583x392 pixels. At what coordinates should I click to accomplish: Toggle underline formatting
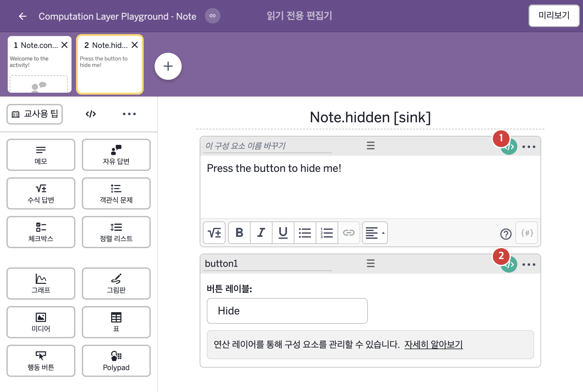(283, 233)
